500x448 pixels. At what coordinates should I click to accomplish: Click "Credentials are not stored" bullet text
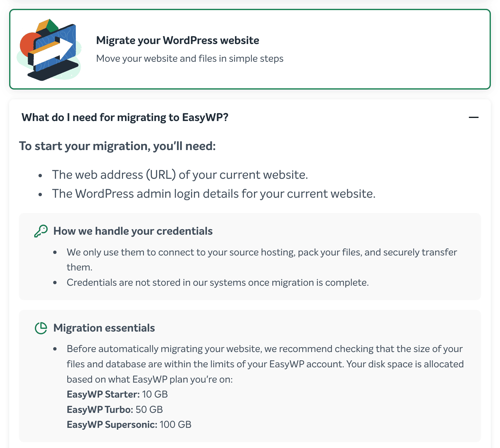218,282
